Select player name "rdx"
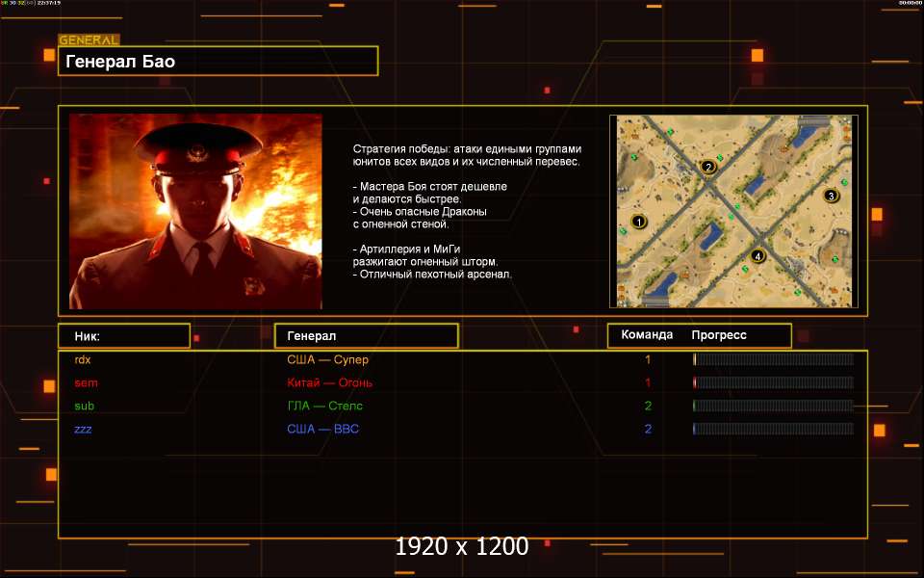 click(x=83, y=359)
